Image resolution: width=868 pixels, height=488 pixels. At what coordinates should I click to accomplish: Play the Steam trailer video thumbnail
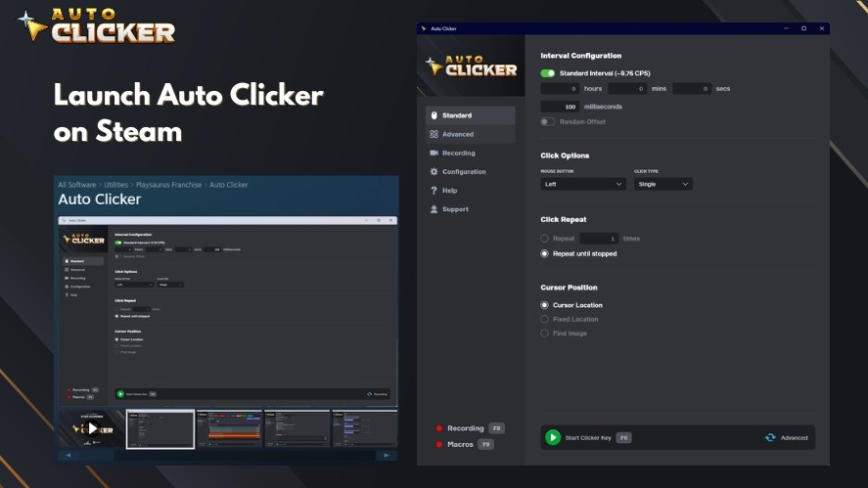(x=92, y=428)
